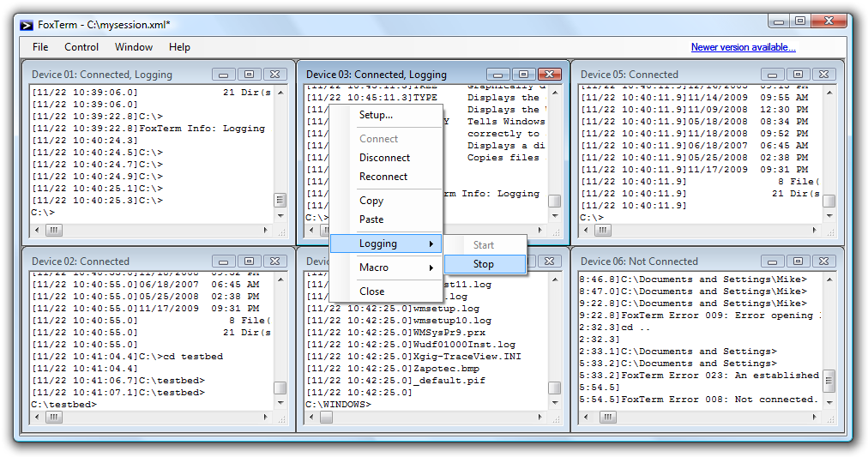Screen dimensions: 868x457
Task: Close the Device 05 window
Action: click(x=823, y=74)
